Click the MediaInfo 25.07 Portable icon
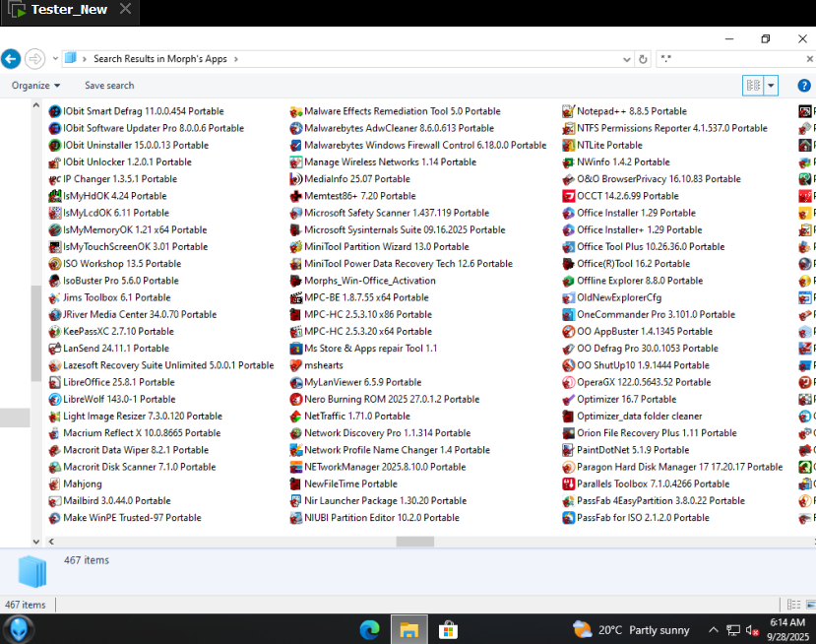 coord(296,179)
